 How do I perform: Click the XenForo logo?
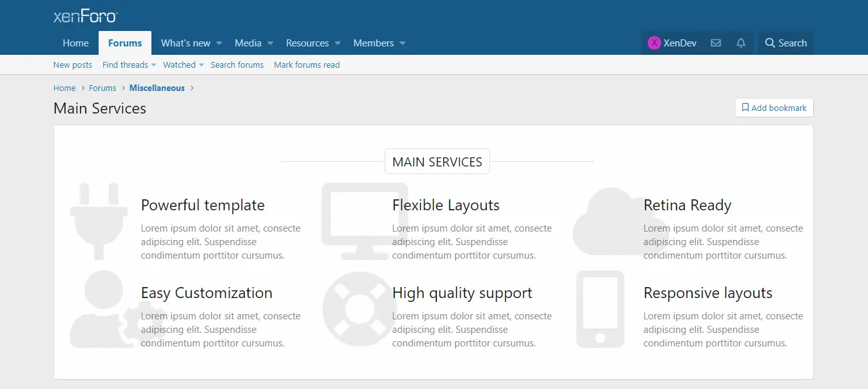point(85,16)
